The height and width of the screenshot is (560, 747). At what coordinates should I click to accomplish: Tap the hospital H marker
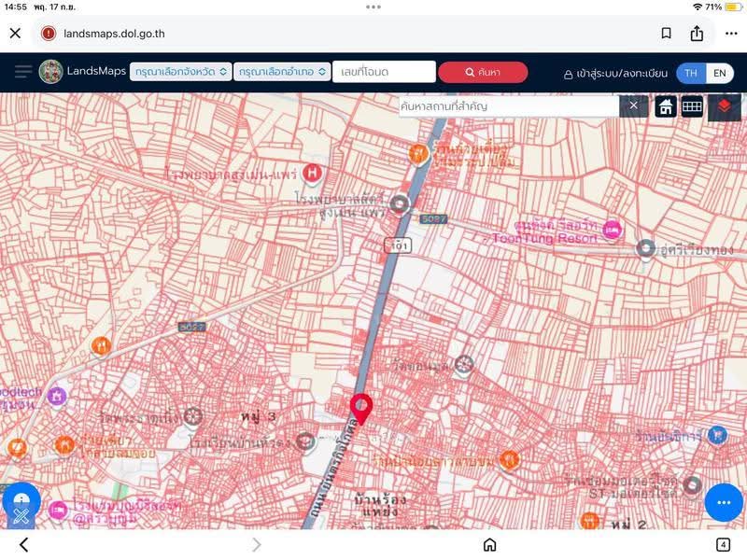(312, 173)
